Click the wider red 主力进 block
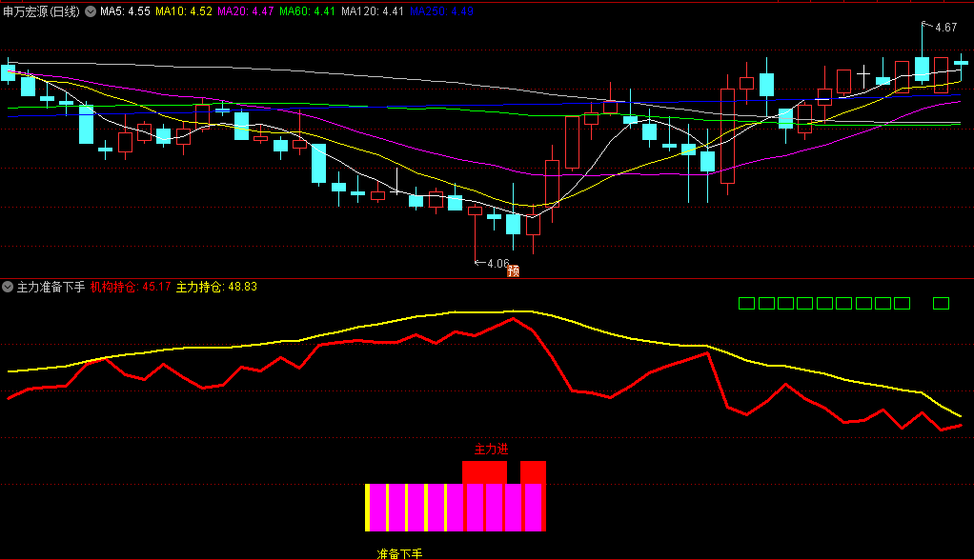The height and width of the screenshot is (560, 974). [x=484, y=472]
